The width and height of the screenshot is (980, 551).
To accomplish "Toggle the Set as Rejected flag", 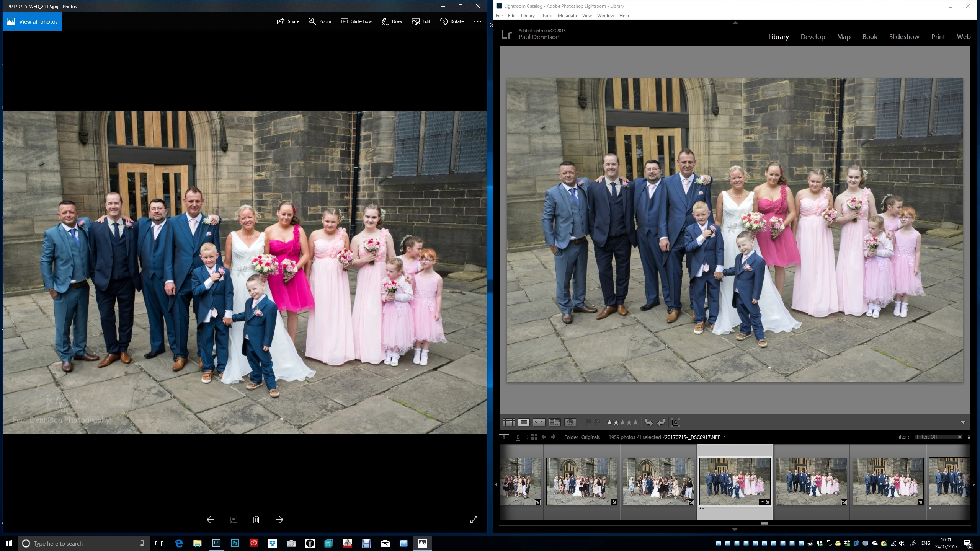I will pyautogui.click(x=598, y=422).
